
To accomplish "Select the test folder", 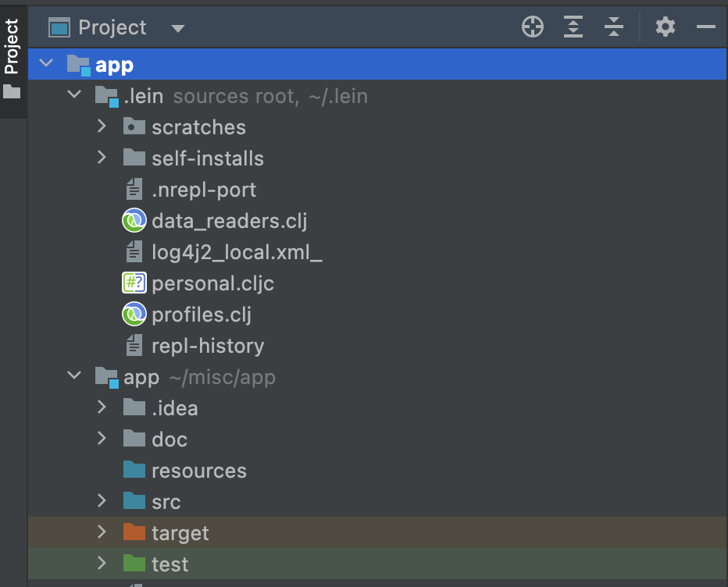I will [170, 564].
